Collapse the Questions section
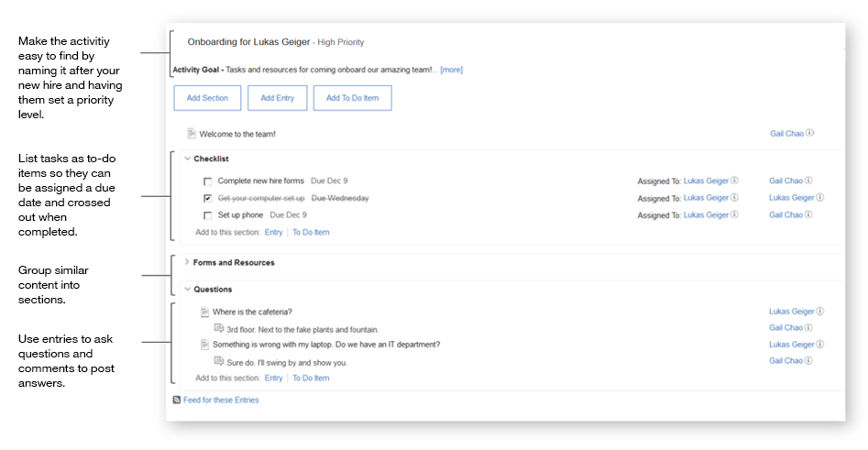 pyautogui.click(x=187, y=290)
